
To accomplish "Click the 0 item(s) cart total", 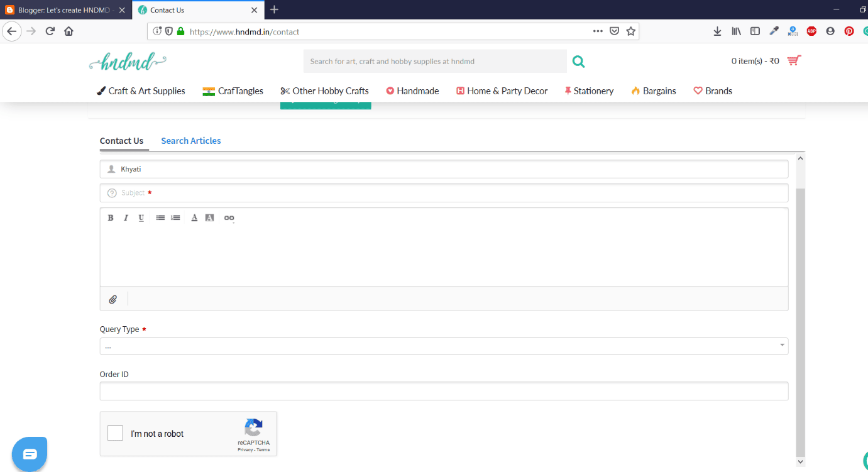I will coord(755,61).
